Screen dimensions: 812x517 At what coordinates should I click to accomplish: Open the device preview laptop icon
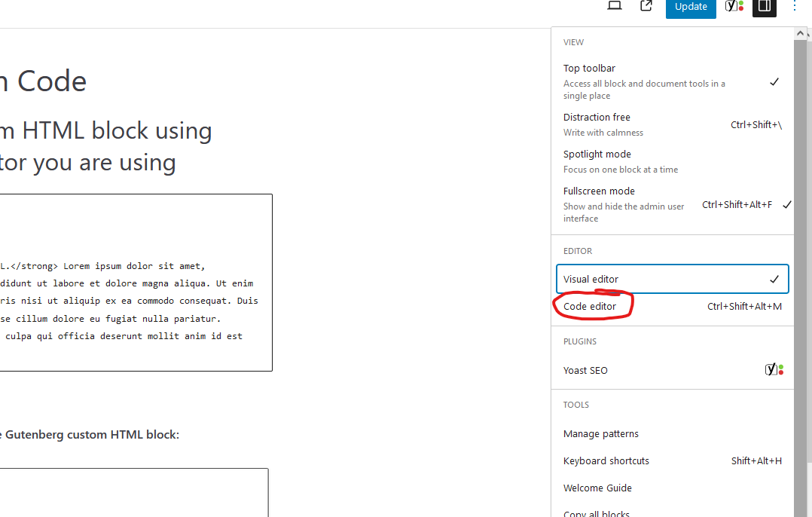tap(614, 6)
